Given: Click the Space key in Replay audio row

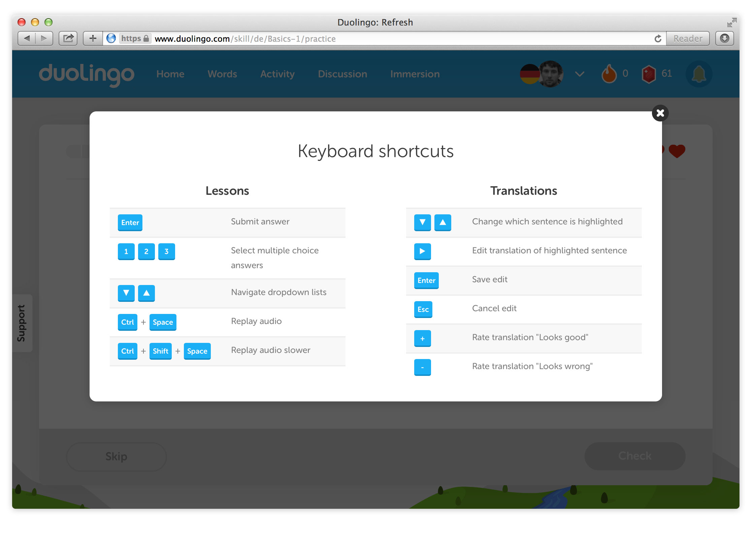Looking at the screenshot, I should (163, 322).
